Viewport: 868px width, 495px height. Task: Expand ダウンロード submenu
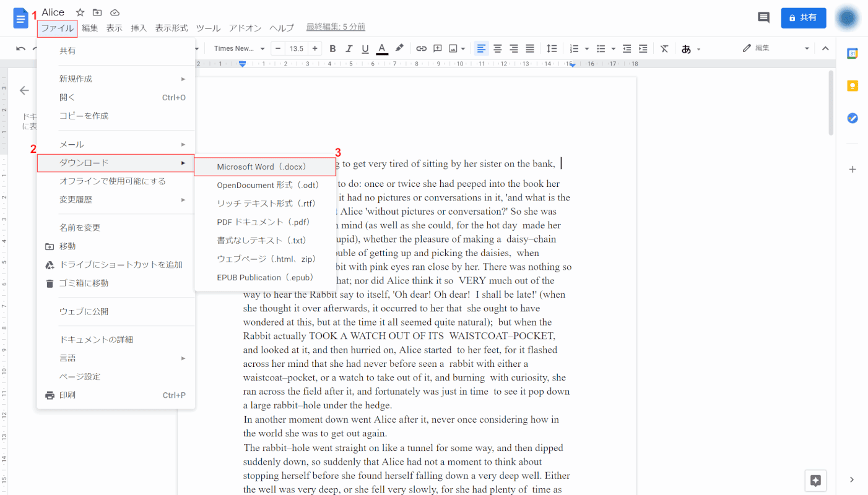[116, 163]
